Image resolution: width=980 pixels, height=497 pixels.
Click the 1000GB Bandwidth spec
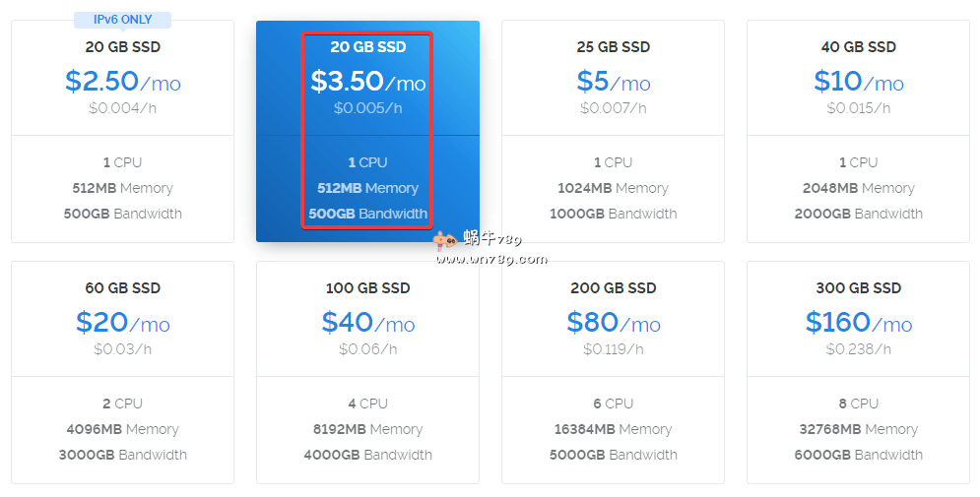pos(613,214)
